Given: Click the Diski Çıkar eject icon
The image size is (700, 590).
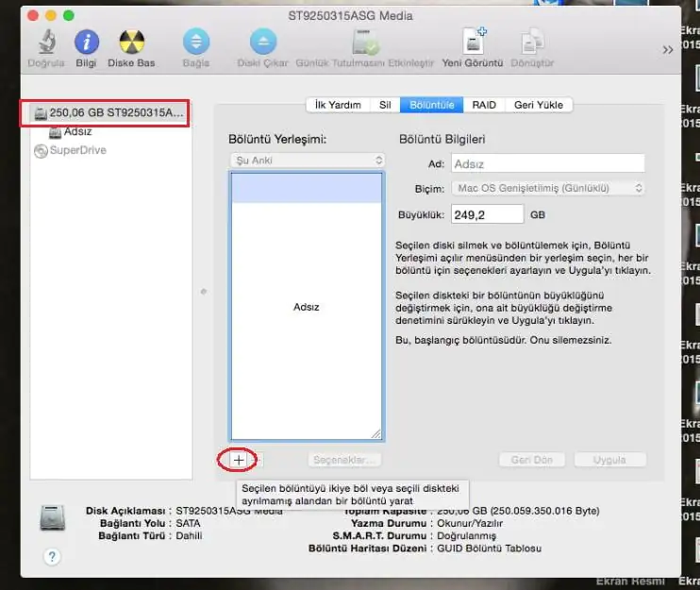Looking at the screenshot, I should click(x=262, y=42).
